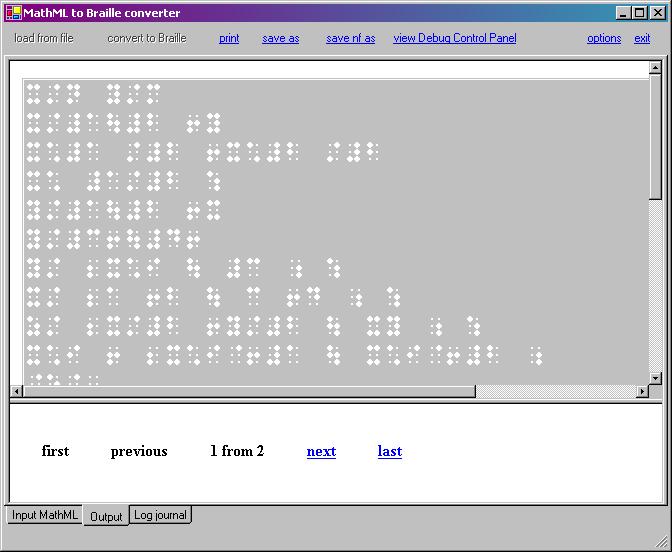
Task: Select the Output tab
Action: point(106,516)
